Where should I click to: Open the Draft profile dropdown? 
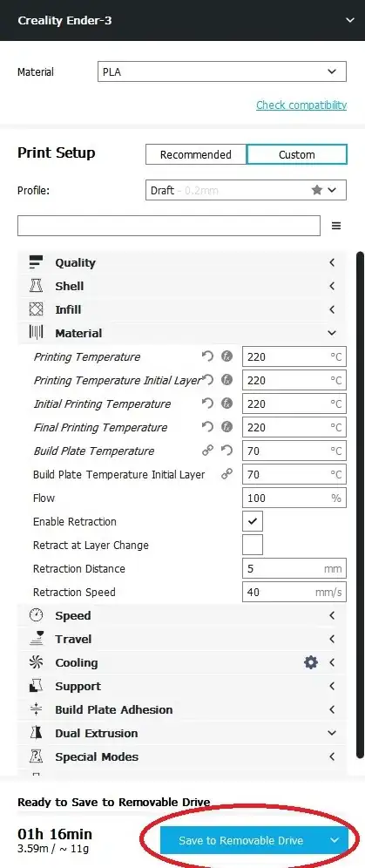point(247,190)
